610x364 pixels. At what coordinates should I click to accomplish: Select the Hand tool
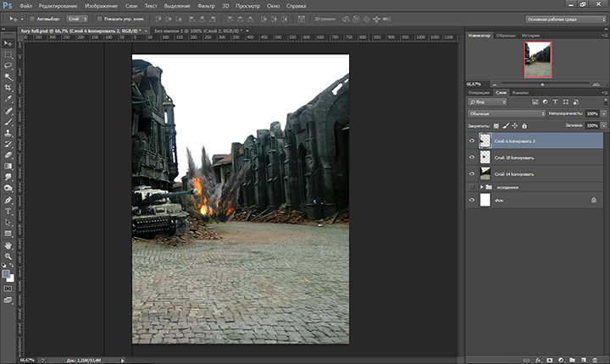click(x=8, y=245)
